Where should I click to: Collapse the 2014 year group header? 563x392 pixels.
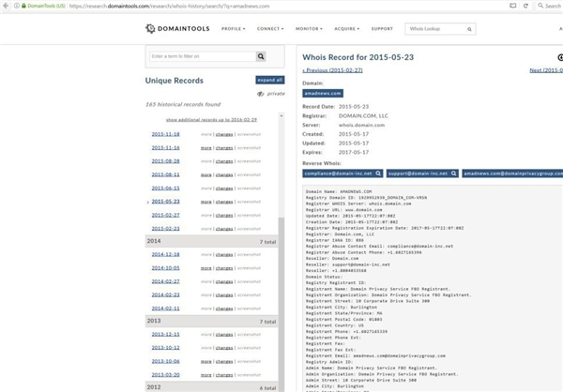(211, 241)
